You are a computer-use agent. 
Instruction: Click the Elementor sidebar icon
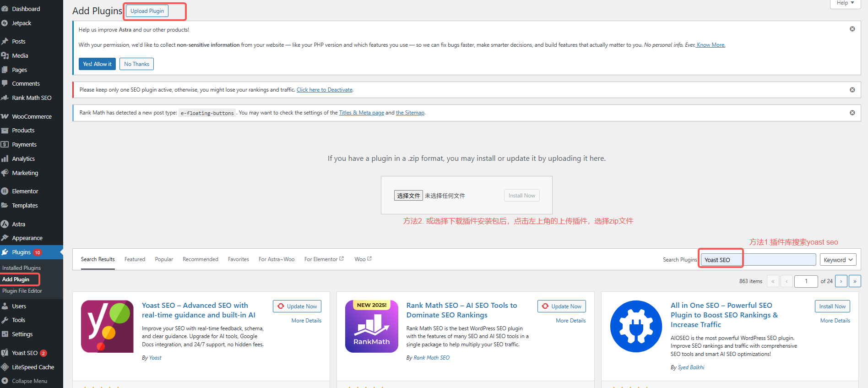point(5,191)
